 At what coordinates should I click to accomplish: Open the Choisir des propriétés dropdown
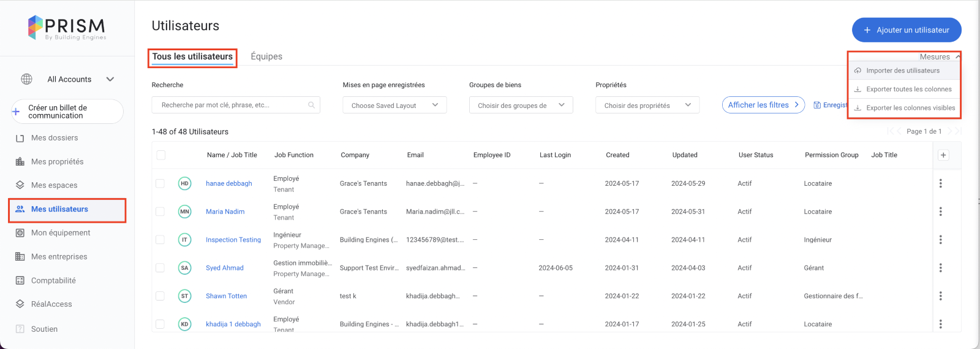[x=647, y=105]
